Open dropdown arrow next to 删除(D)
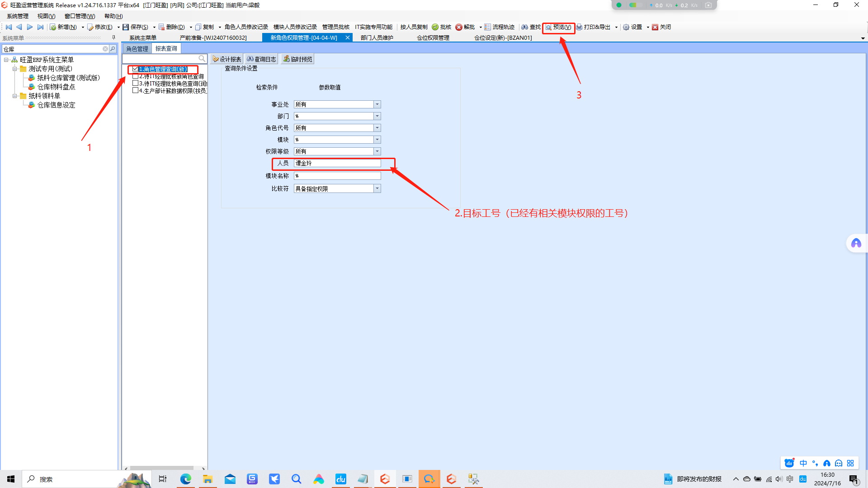 (x=191, y=27)
